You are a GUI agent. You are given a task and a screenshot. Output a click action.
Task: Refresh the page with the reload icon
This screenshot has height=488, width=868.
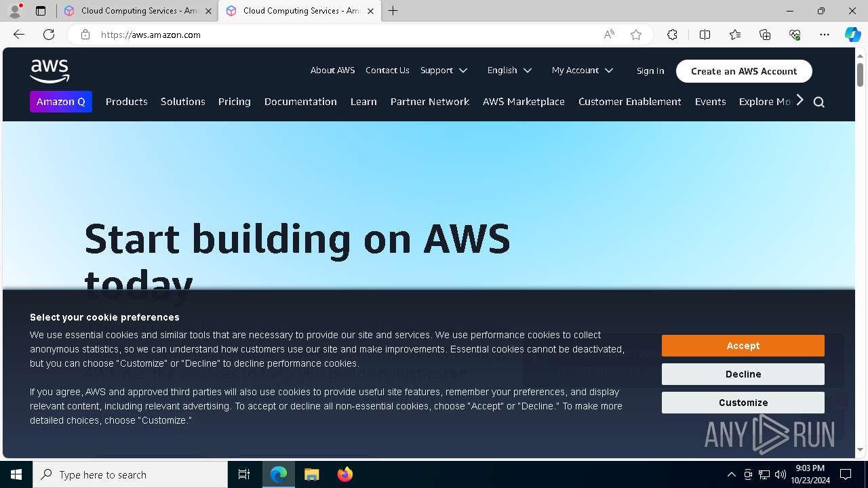(x=49, y=35)
